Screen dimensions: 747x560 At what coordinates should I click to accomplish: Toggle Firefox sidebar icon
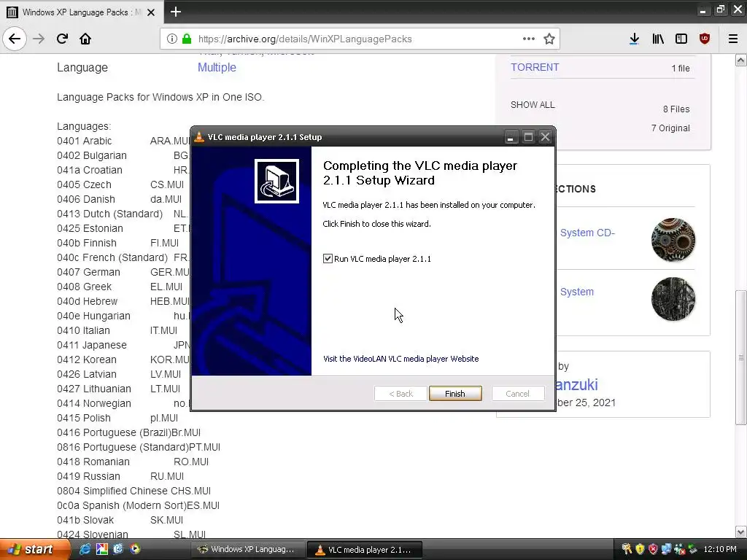681,39
